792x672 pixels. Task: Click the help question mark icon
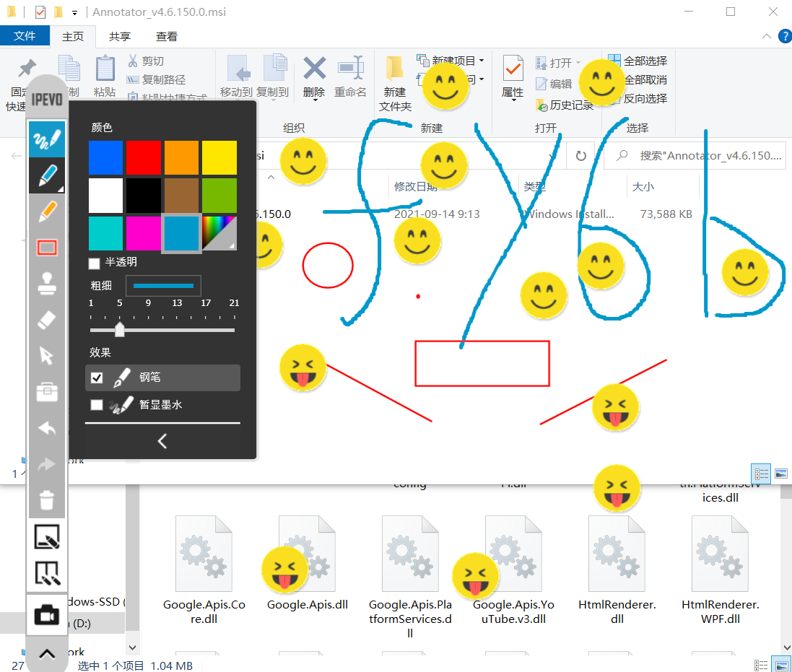point(785,36)
